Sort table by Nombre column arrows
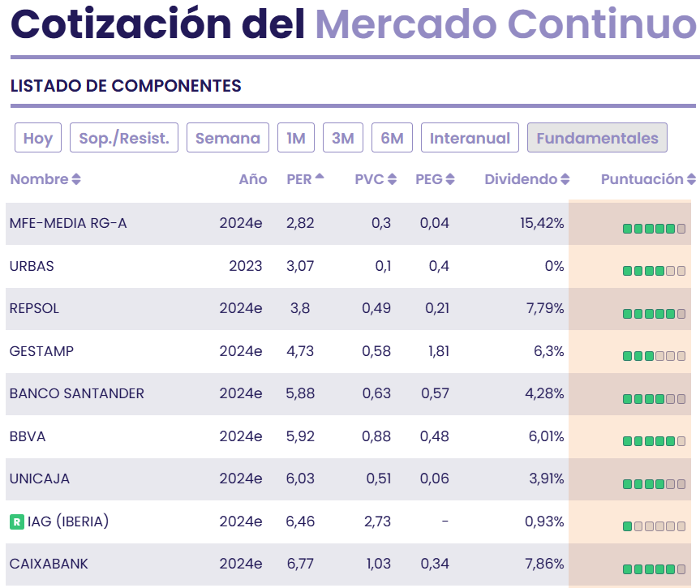Screen dimensions: 700x588 (x=76, y=179)
